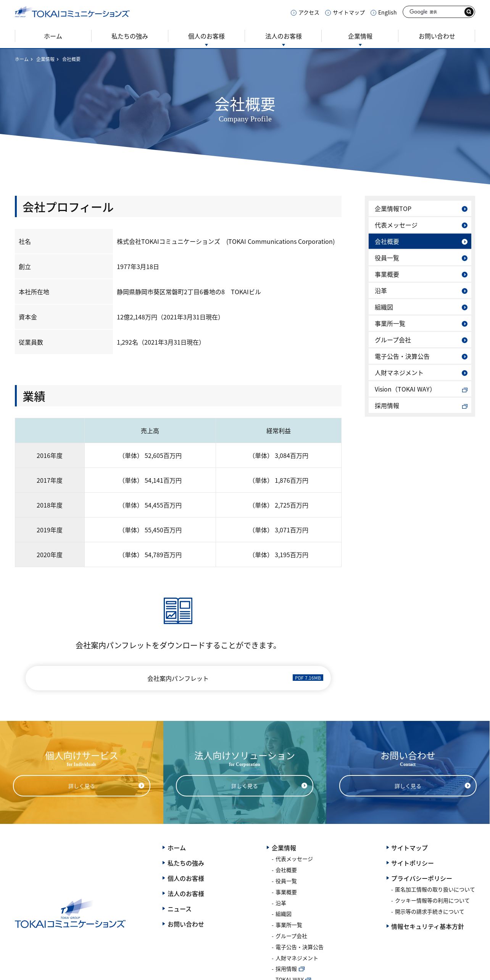
Task: Click the circle arrow icon before English
Action: tap(373, 13)
